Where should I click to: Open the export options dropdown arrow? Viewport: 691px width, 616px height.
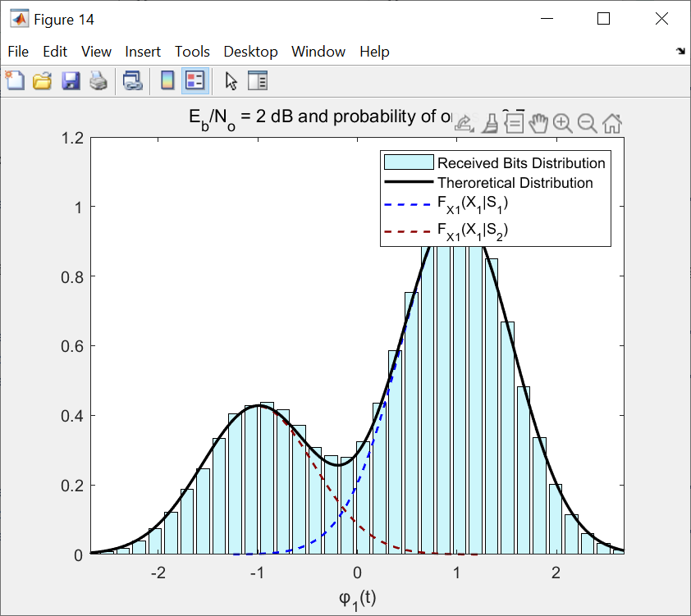(471, 130)
